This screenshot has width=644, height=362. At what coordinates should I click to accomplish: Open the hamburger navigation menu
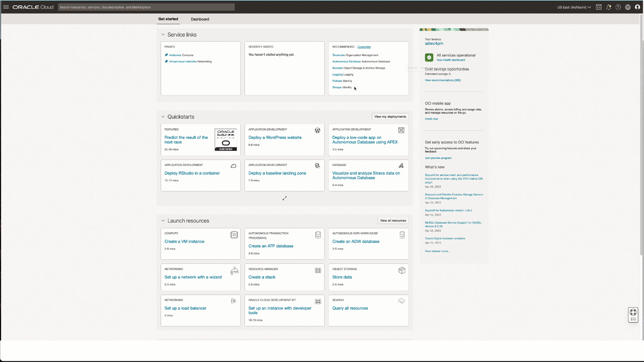coord(6,7)
